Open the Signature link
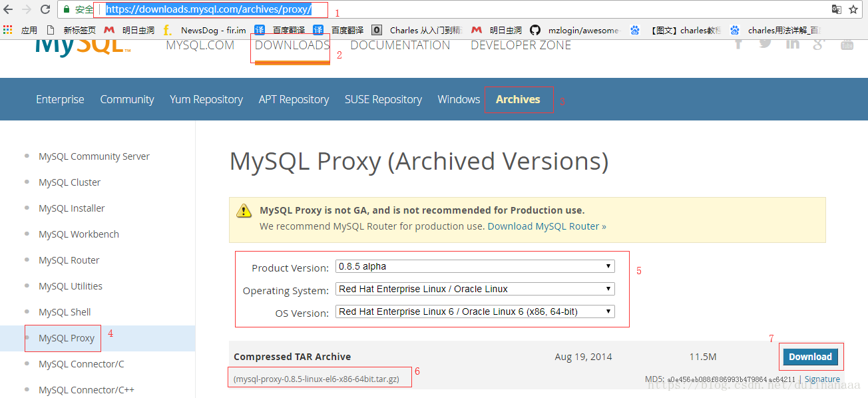The image size is (868, 398). click(x=822, y=379)
